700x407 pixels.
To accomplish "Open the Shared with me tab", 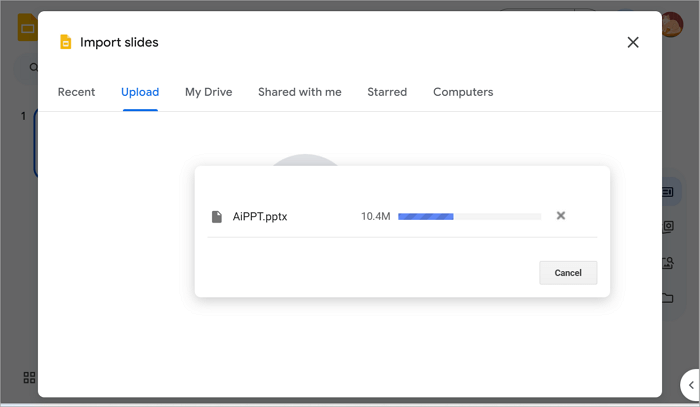I will point(300,92).
